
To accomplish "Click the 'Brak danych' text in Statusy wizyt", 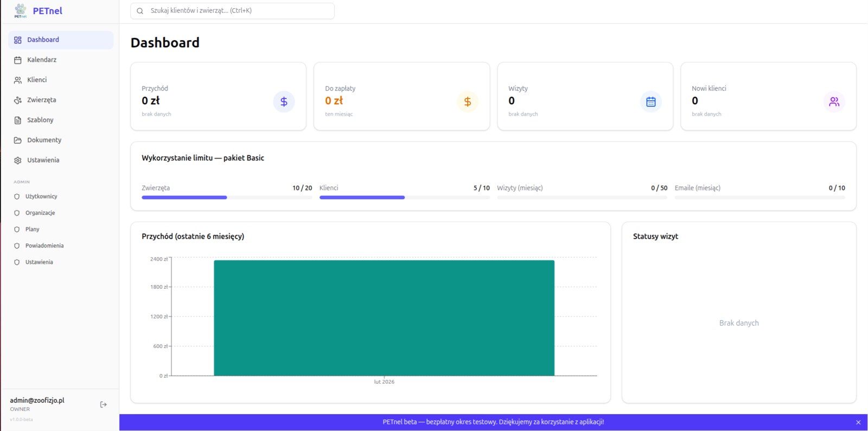I will coord(739,323).
